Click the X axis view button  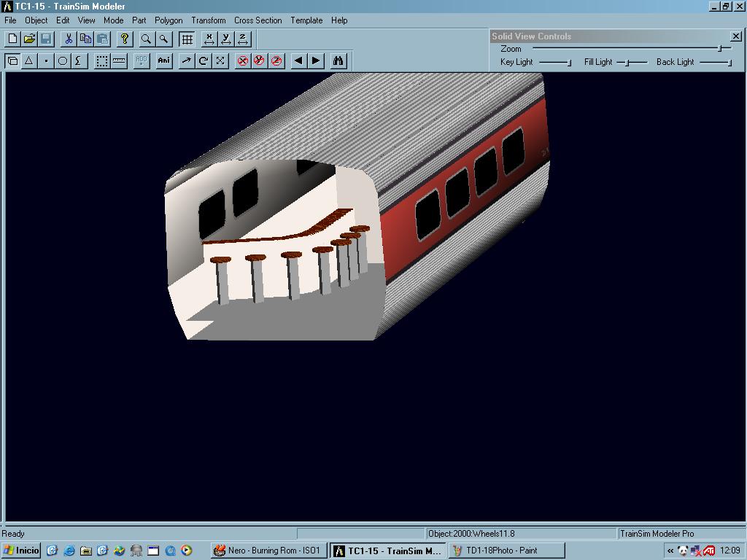(x=209, y=39)
